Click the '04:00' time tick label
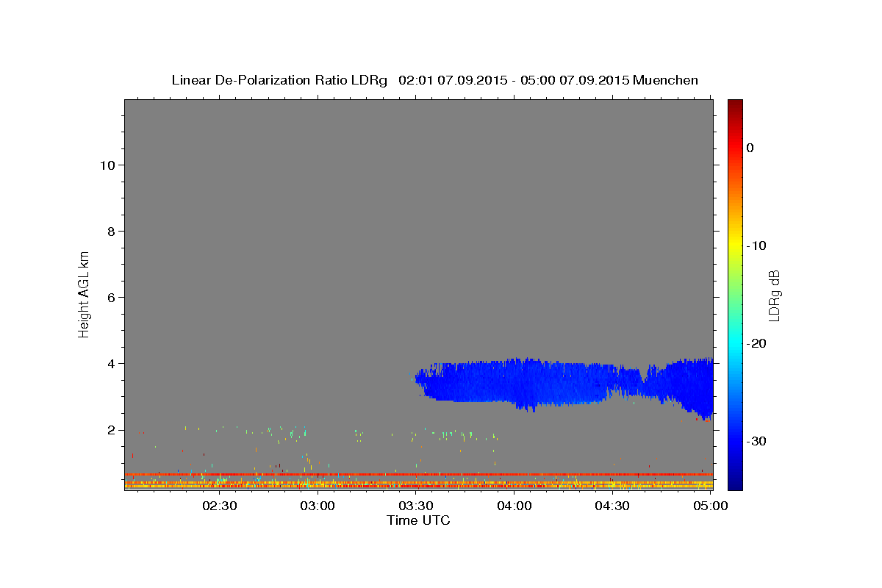This screenshot has width=882, height=588. [514, 506]
